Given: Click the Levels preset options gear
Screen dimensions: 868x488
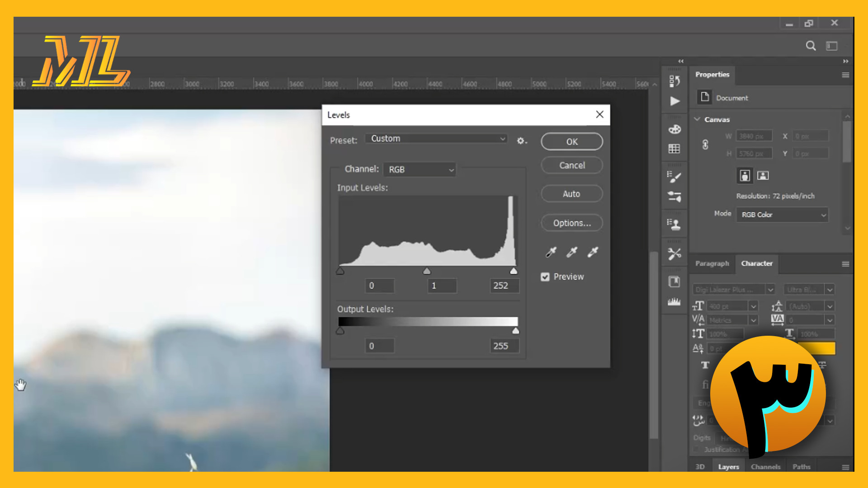Looking at the screenshot, I should point(521,141).
